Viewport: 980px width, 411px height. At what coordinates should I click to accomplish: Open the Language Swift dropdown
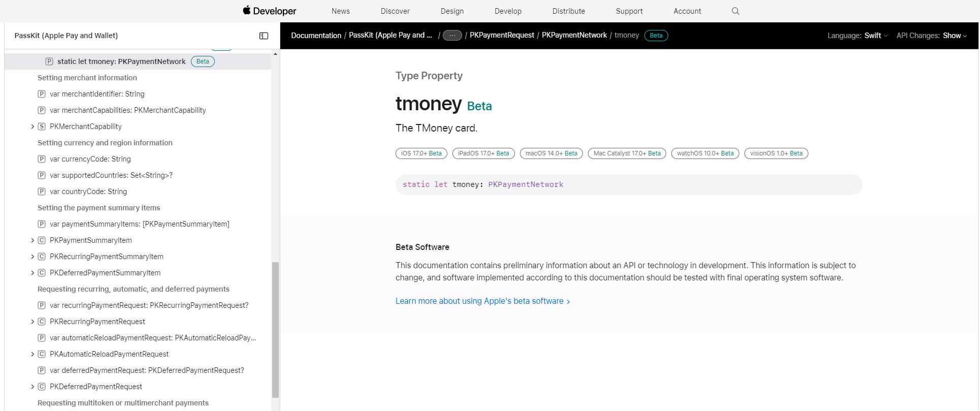pos(876,36)
